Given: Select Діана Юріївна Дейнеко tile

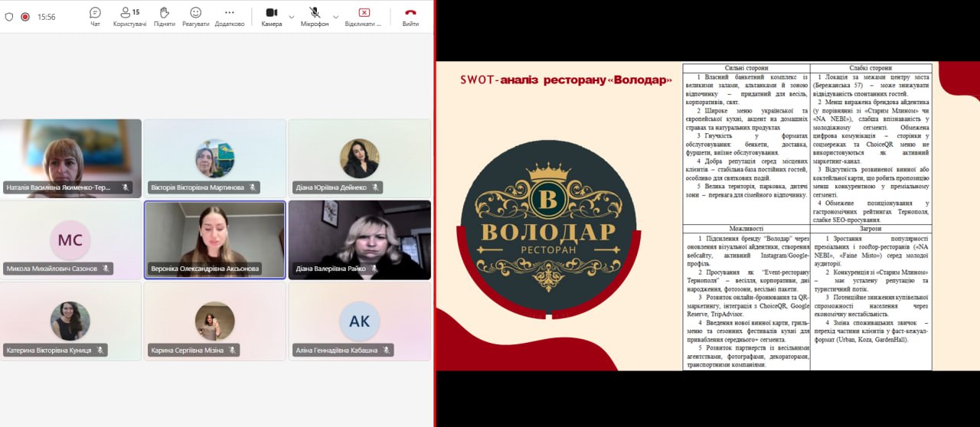Looking at the screenshot, I should pyautogui.click(x=359, y=158).
